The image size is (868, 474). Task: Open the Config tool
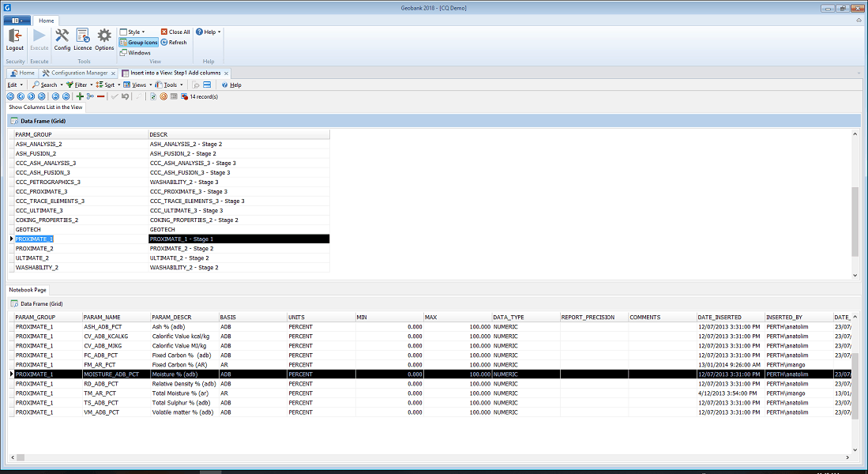point(62,38)
